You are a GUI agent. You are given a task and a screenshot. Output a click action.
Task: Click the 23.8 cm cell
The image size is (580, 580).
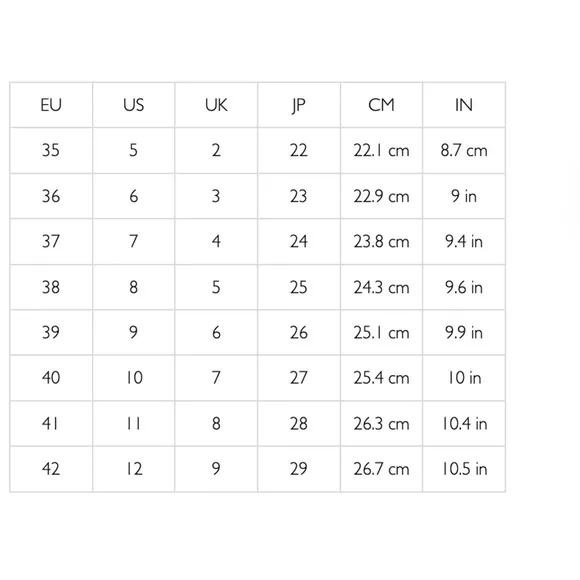pos(381,242)
